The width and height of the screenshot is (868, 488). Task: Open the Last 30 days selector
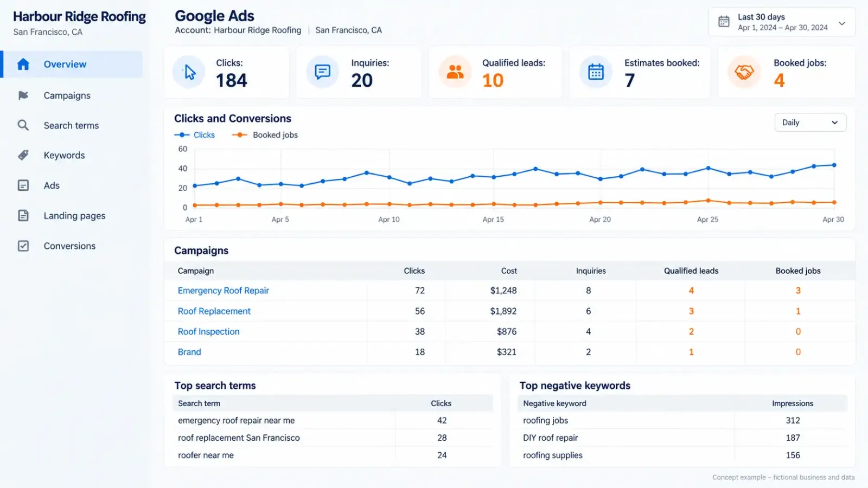pos(782,22)
